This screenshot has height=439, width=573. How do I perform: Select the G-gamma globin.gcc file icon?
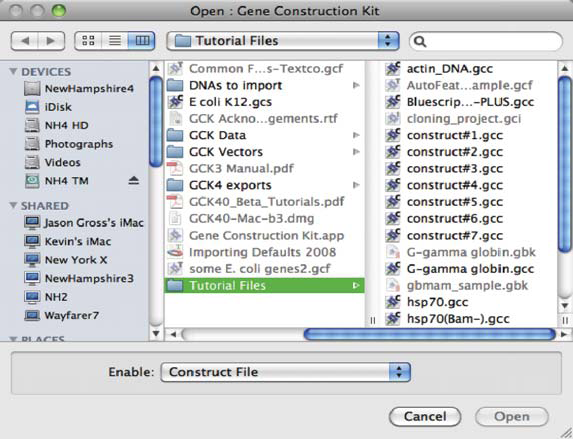tap(393, 269)
